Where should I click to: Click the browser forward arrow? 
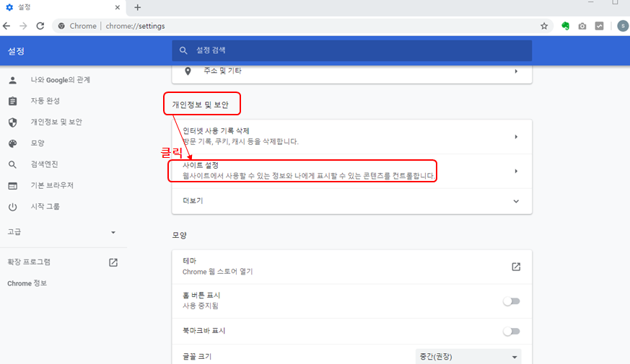tap(23, 26)
